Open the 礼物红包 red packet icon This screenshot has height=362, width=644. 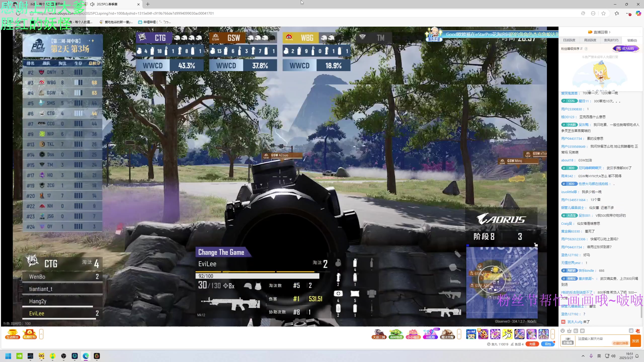point(30,334)
